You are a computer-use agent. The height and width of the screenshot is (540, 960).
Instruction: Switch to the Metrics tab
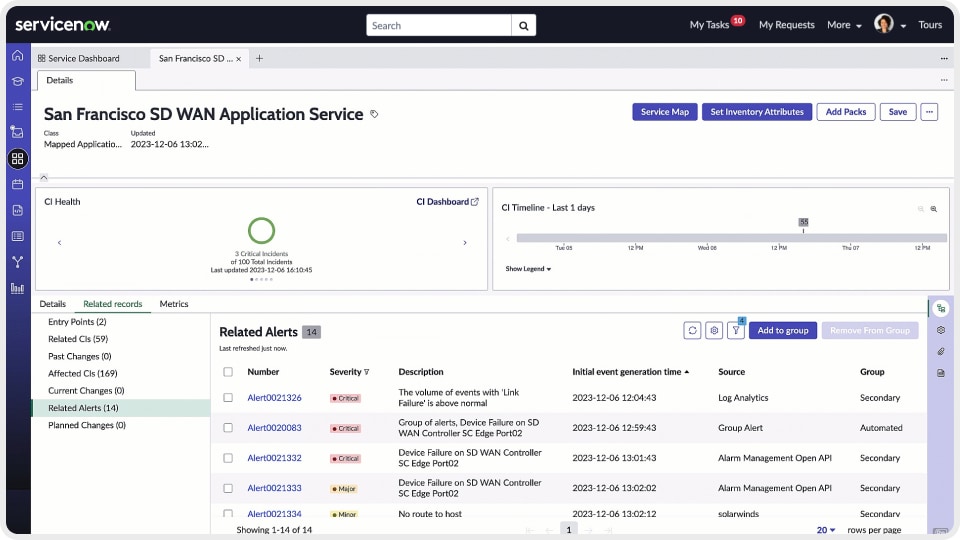pyautogui.click(x=174, y=304)
